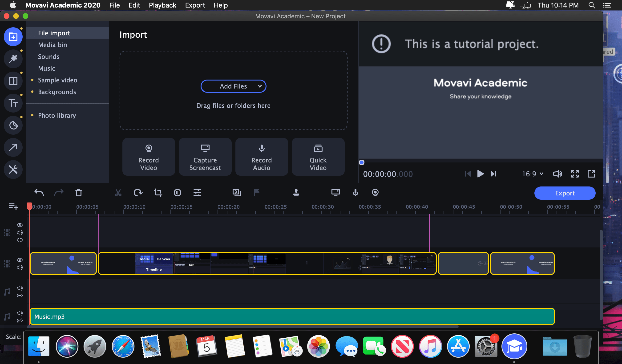Click the Undo arrow in the toolbar
Image resolution: width=622 pixels, height=364 pixels.
click(39, 193)
